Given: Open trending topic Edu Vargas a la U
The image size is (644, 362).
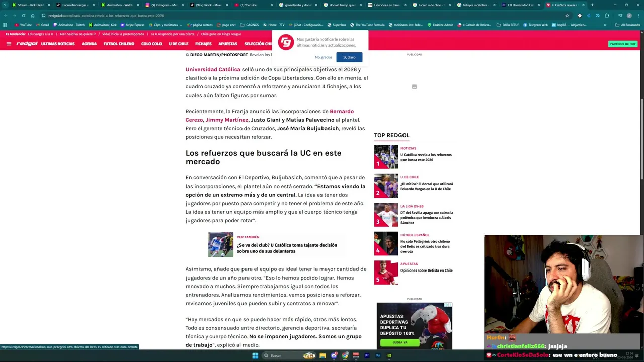Looking at the screenshot, I should 41,34.
